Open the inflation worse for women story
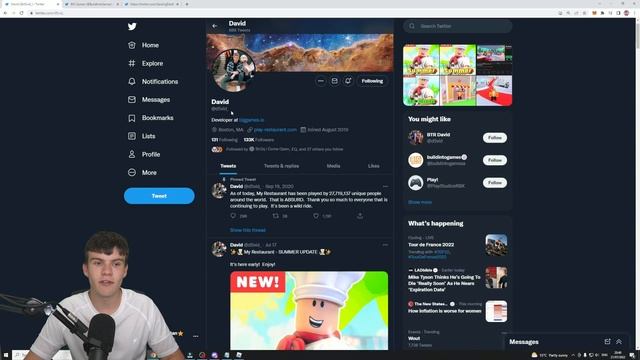 (x=444, y=311)
